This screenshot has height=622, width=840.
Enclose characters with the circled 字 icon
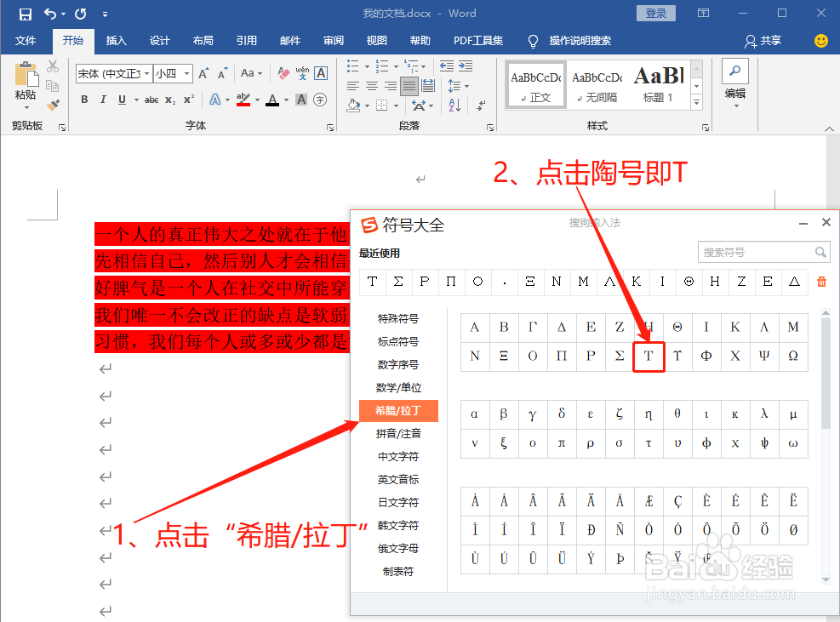coord(320,100)
